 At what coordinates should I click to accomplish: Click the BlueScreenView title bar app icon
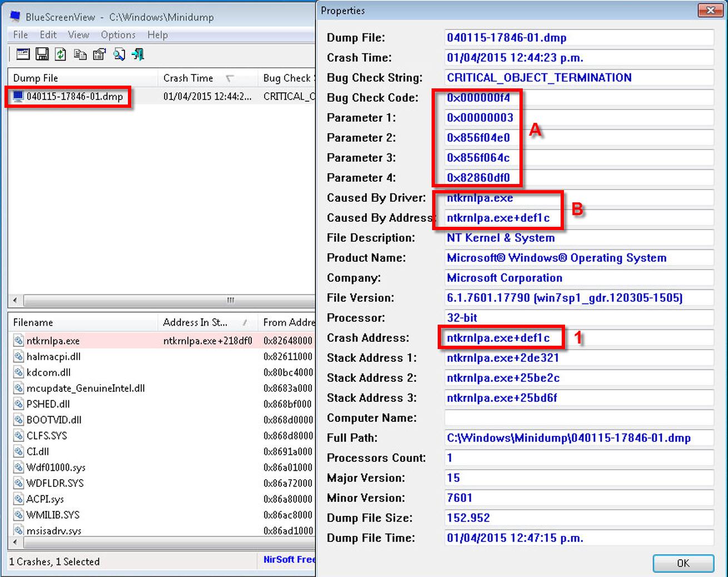(x=16, y=17)
